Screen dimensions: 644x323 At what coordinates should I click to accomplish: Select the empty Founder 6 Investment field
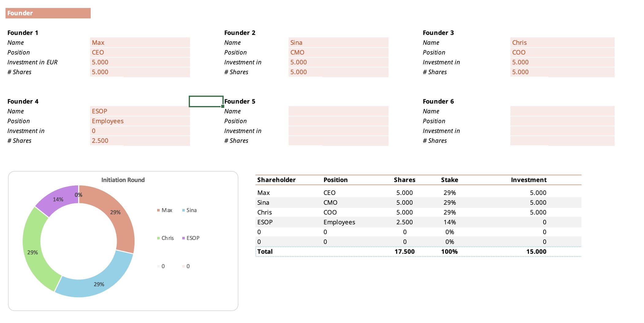point(562,131)
